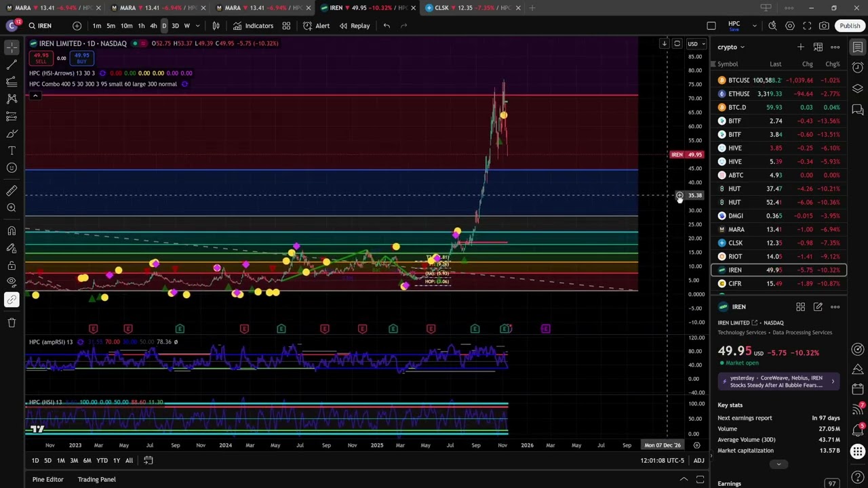Expand more key stats chevron

point(778,464)
